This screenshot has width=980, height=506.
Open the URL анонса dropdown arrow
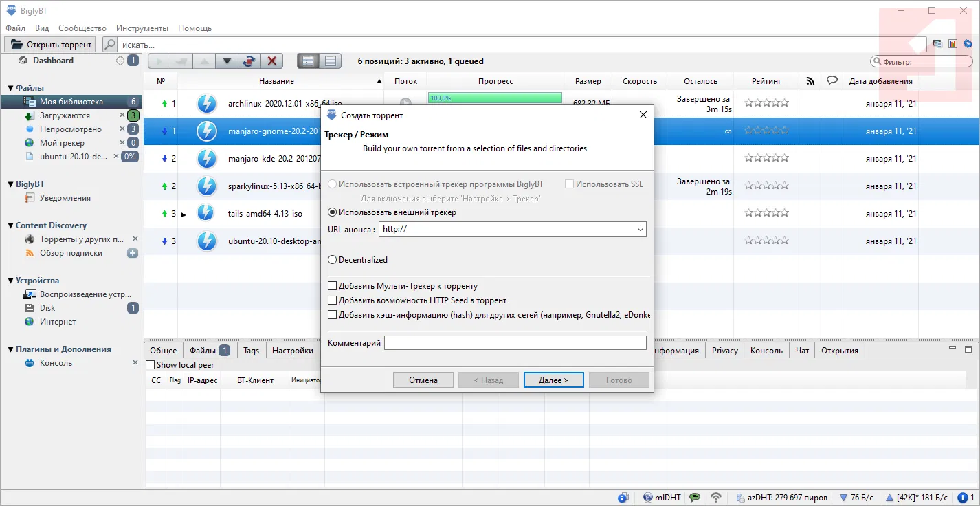tap(640, 229)
